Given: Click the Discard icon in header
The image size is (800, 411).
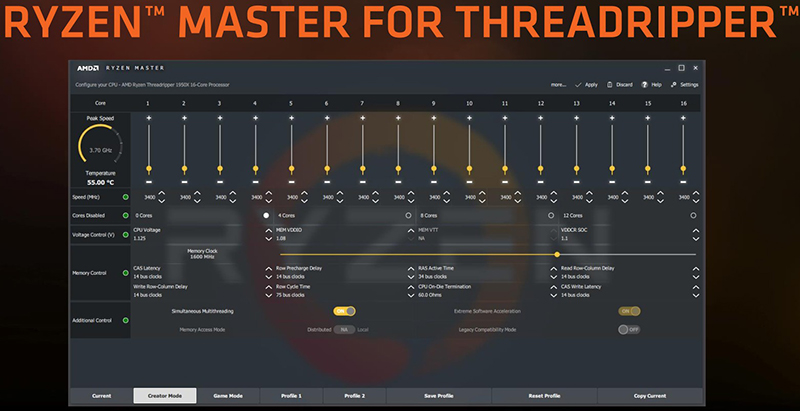Looking at the screenshot, I should (x=609, y=85).
